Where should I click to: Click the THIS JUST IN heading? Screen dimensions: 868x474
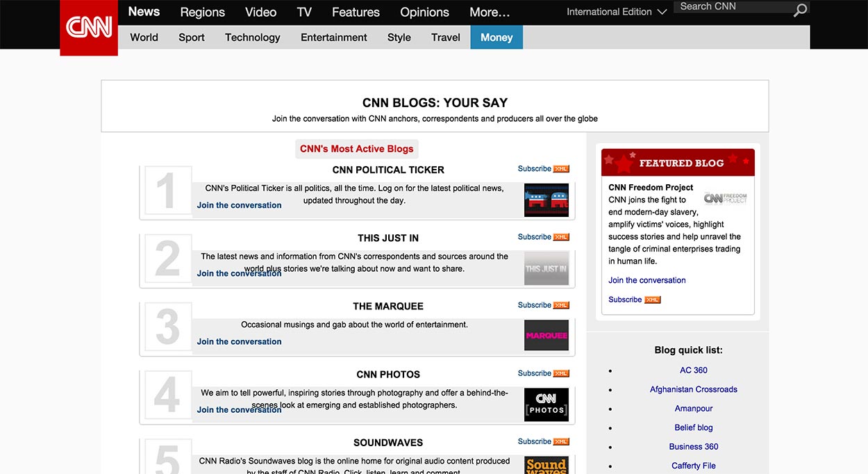388,238
